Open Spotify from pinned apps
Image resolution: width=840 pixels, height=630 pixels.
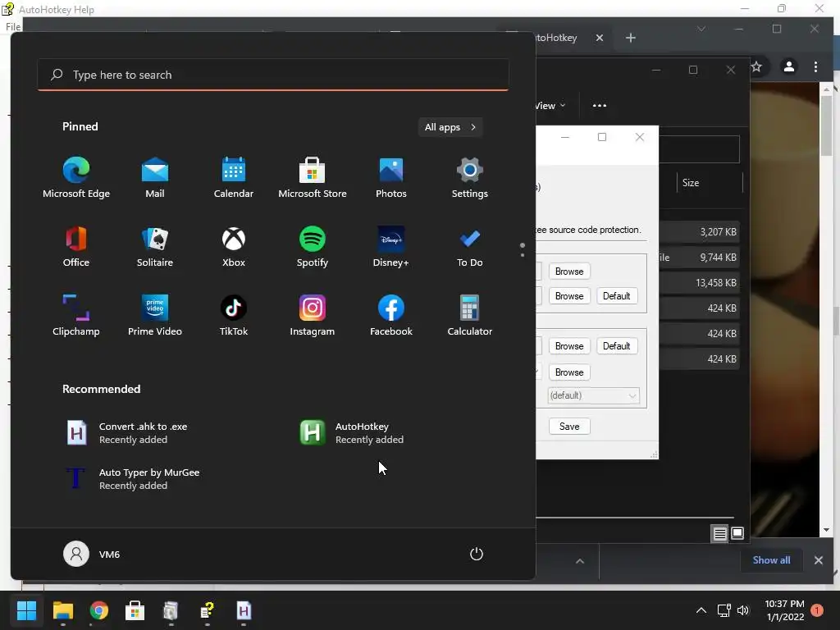313,247
